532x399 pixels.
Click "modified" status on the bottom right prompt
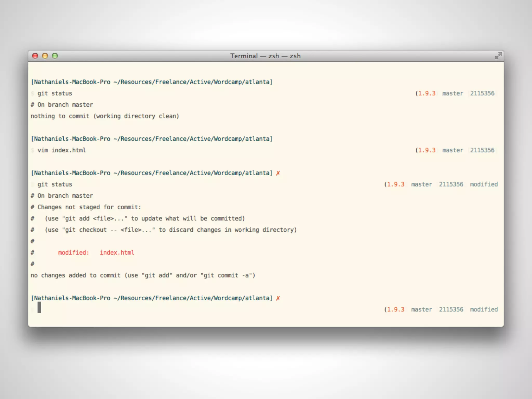(484, 309)
